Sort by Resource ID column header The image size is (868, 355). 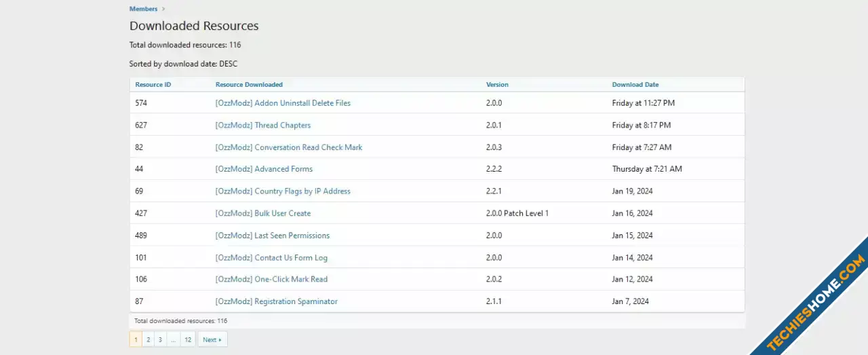[x=153, y=85]
